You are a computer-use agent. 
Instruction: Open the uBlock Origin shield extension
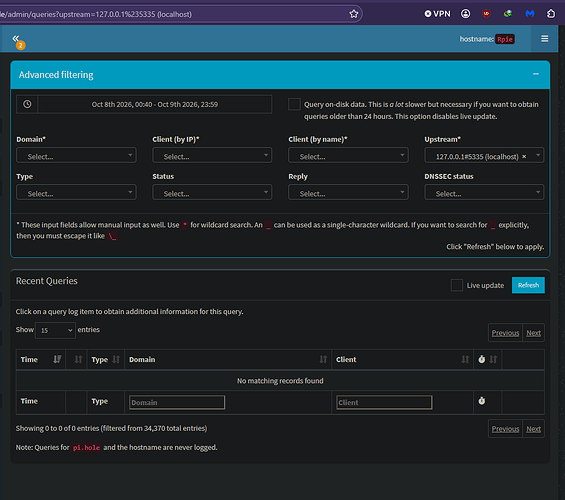click(x=486, y=14)
